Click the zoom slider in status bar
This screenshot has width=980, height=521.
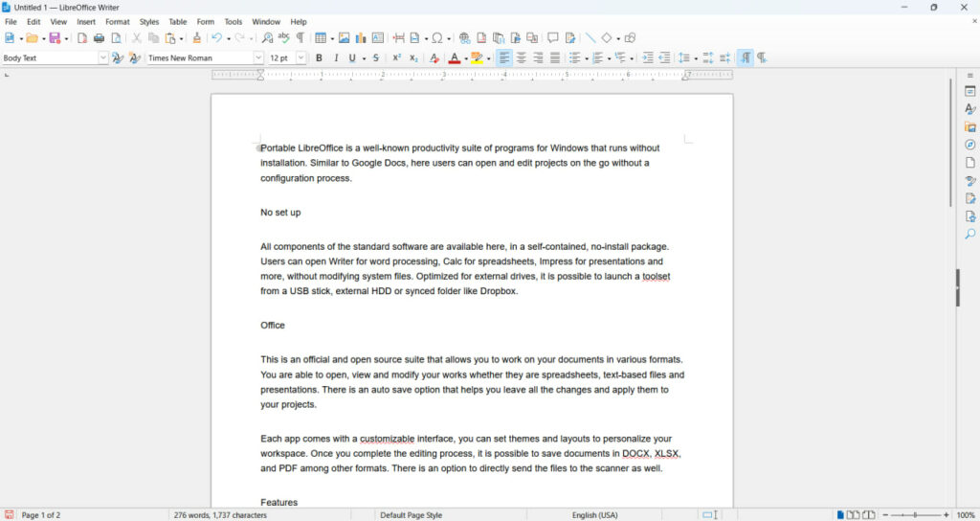point(916,515)
